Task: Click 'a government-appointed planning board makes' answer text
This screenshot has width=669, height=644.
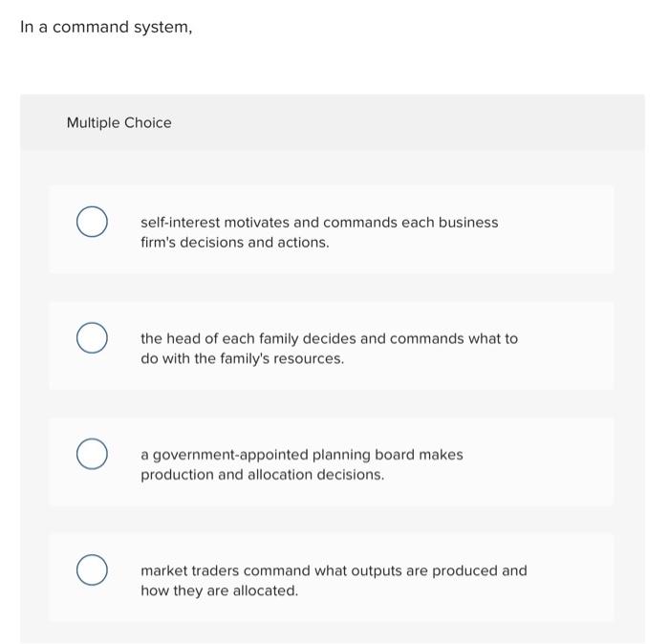Action: pos(301,455)
